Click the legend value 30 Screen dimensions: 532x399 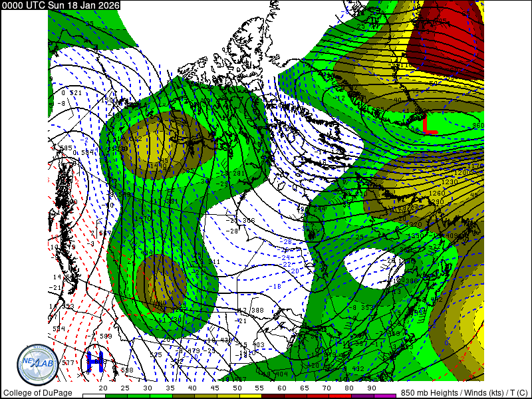click(148, 388)
